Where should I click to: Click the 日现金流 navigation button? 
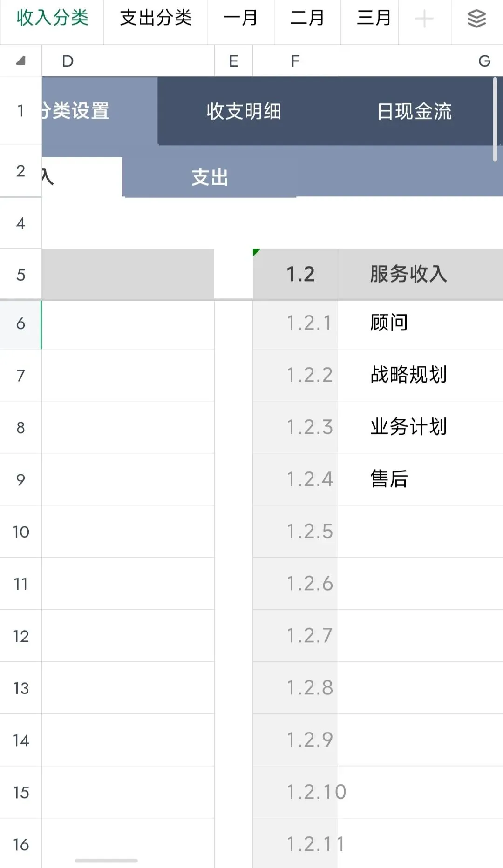tap(414, 111)
